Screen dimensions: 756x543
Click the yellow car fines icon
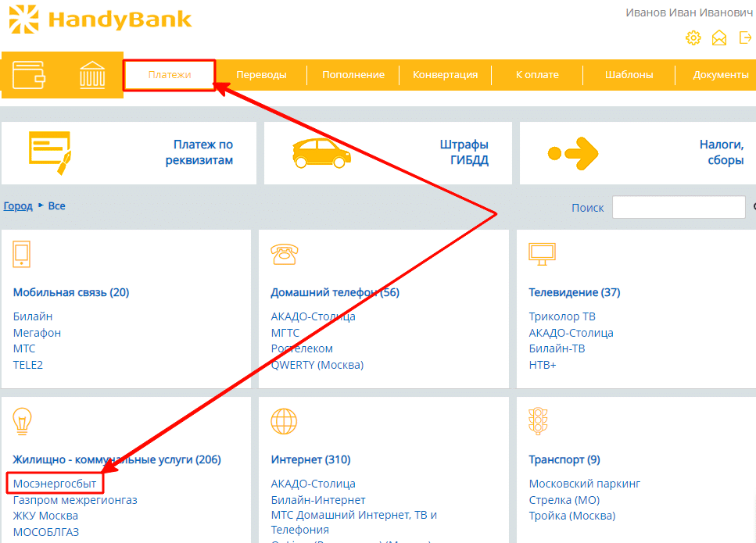point(321,153)
